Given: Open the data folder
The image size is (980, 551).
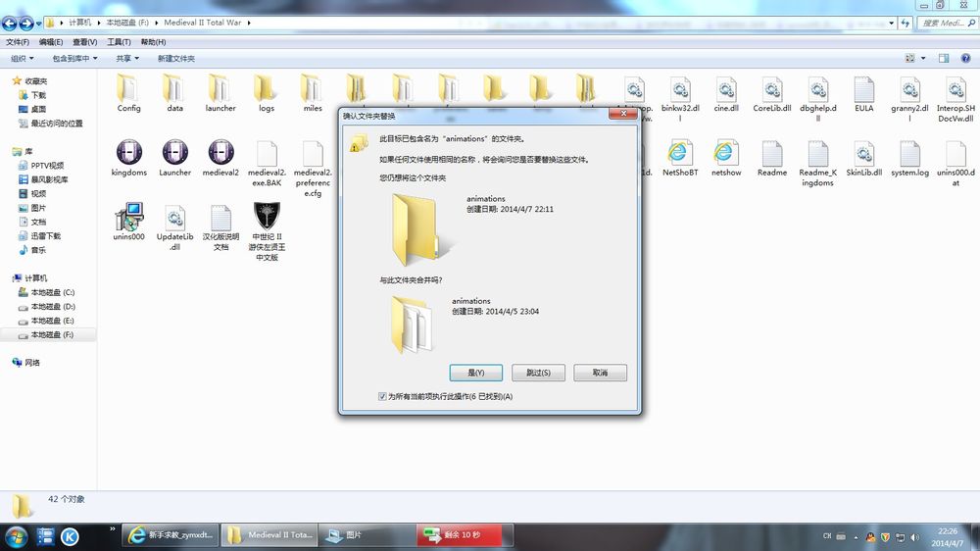Looking at the screenshot, I should [175, 93].
